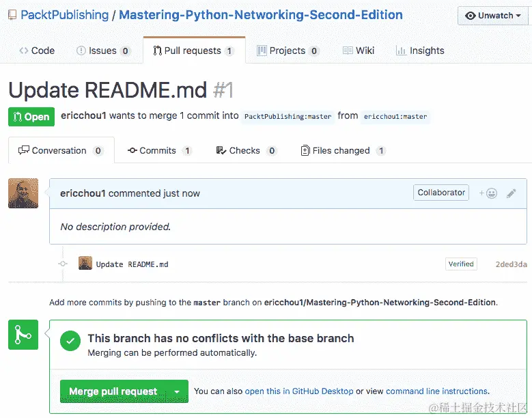
Task: Open commit hash 2ded3da
Action: (x=511, y=264)
